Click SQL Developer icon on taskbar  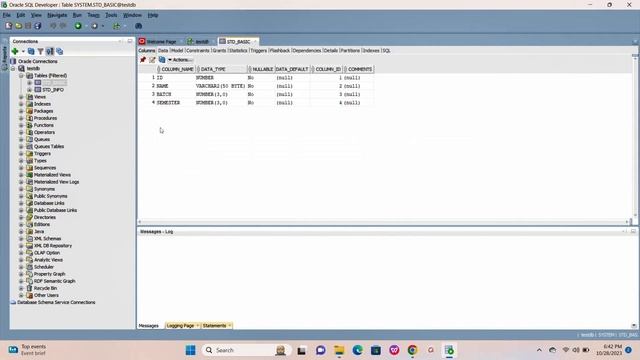pos(449,350)
